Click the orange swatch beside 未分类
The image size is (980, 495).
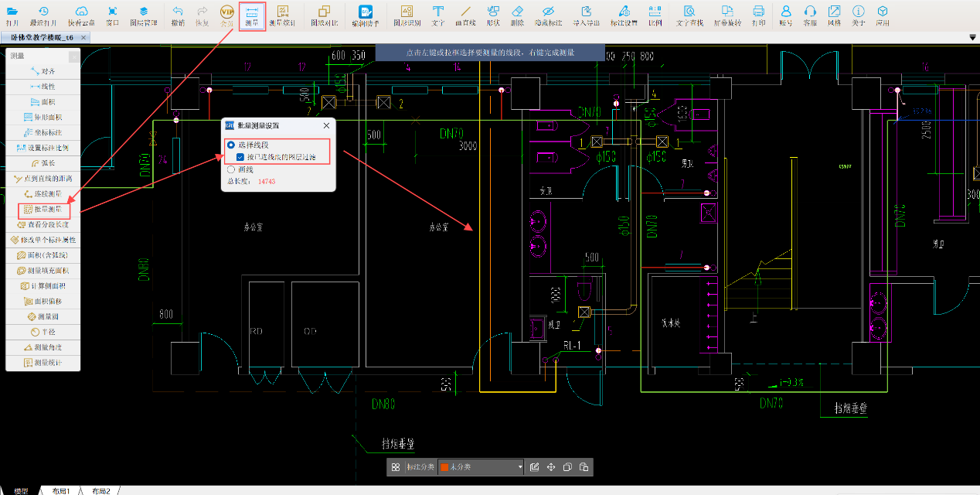coord(444,467)
